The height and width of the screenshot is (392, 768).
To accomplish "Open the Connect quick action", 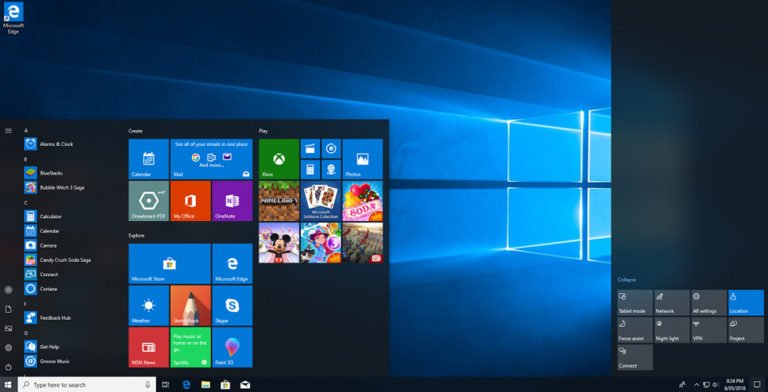I will pos(635,357).
